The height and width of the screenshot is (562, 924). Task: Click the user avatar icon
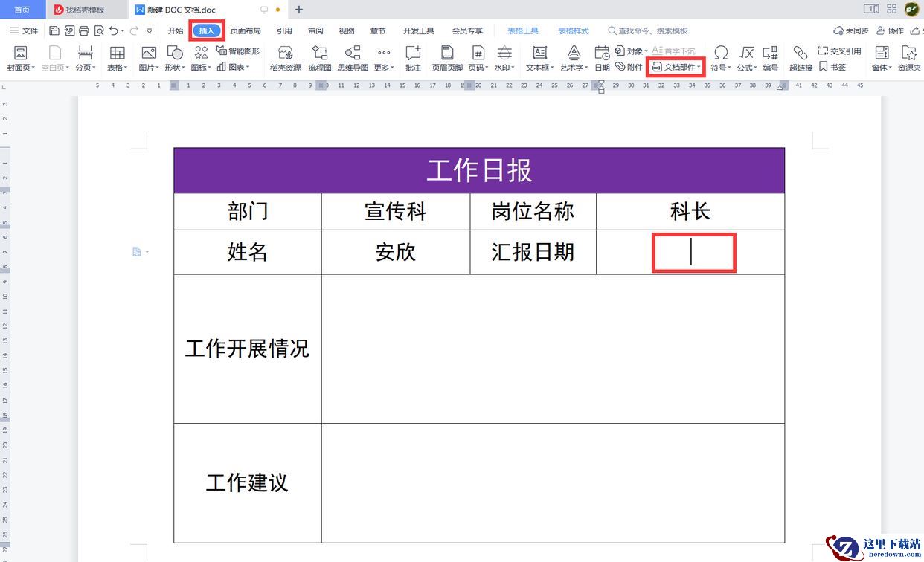[911, 9]
